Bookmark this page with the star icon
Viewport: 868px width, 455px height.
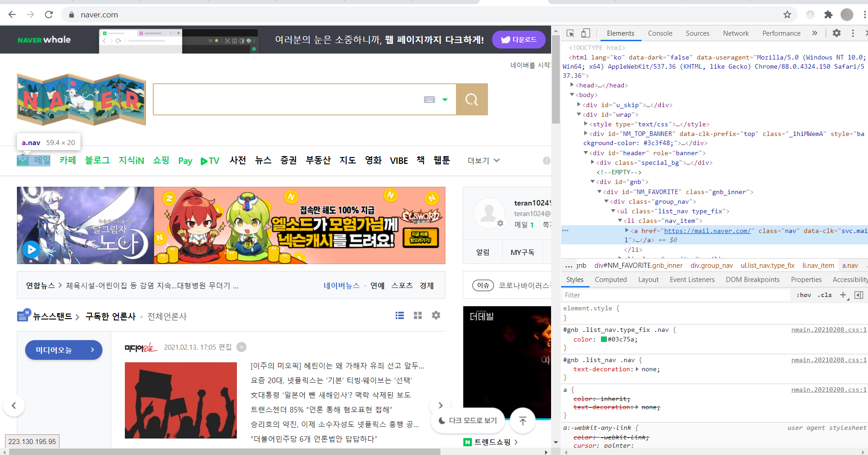(787, 15)
